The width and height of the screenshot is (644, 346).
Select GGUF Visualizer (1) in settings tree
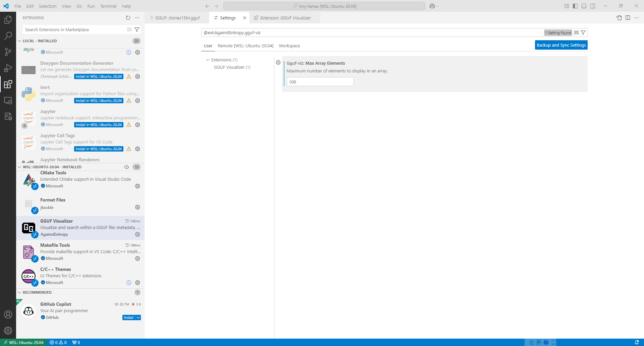coord(232,67)
